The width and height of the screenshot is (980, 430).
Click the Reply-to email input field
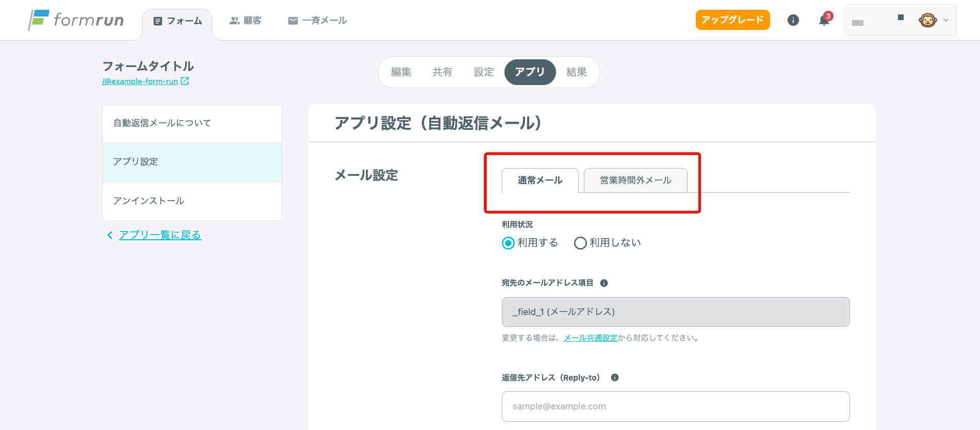click(675, 406)
